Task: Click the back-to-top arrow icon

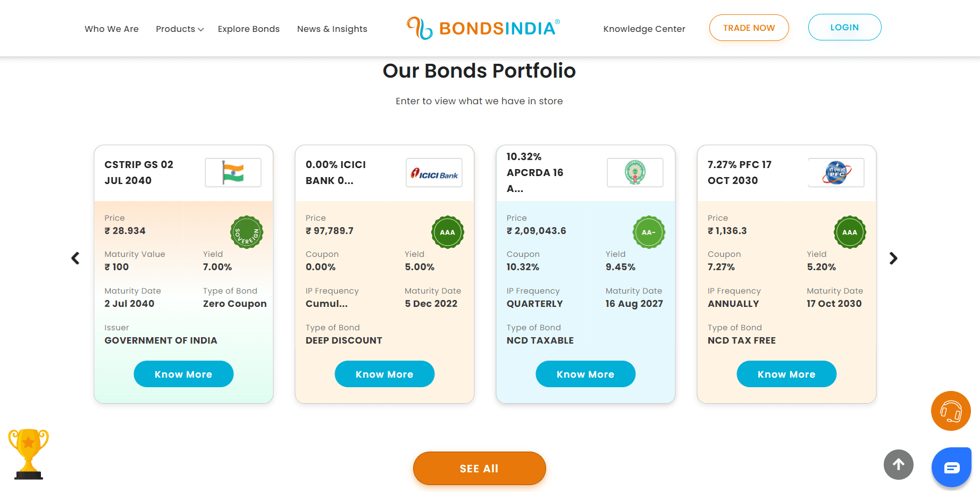Action: pos(899,464)
